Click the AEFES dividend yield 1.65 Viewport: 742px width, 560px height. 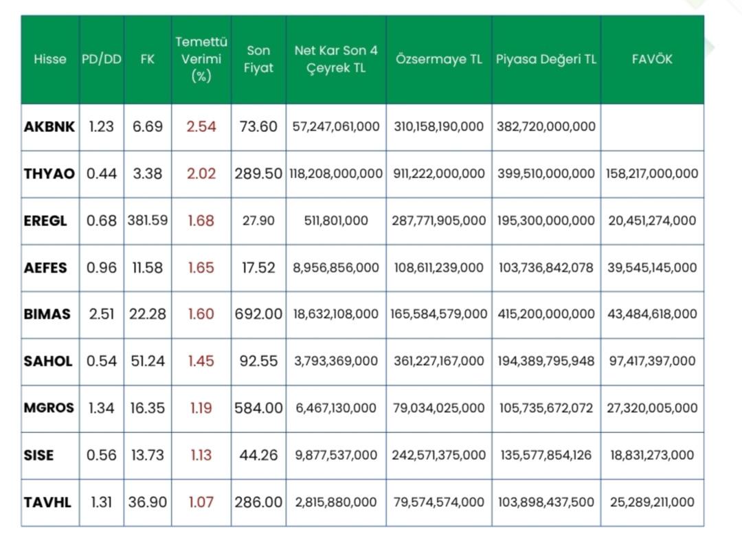[x=201, y=267]
